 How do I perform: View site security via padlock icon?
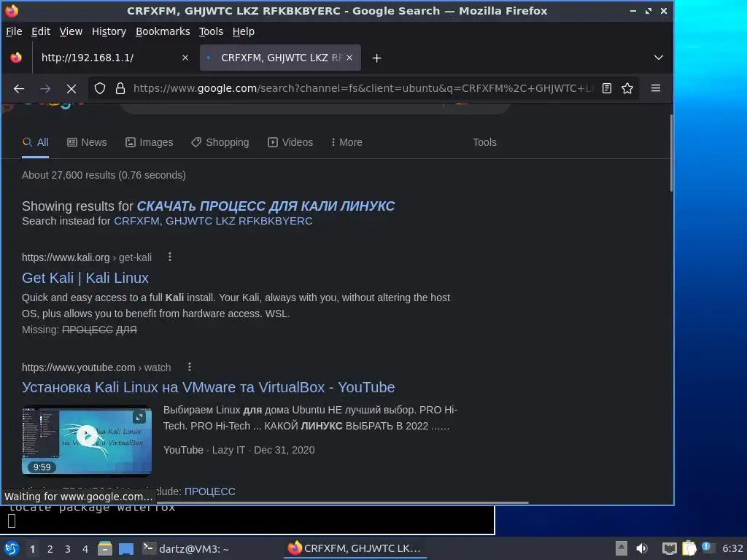(x=120, y=88)
